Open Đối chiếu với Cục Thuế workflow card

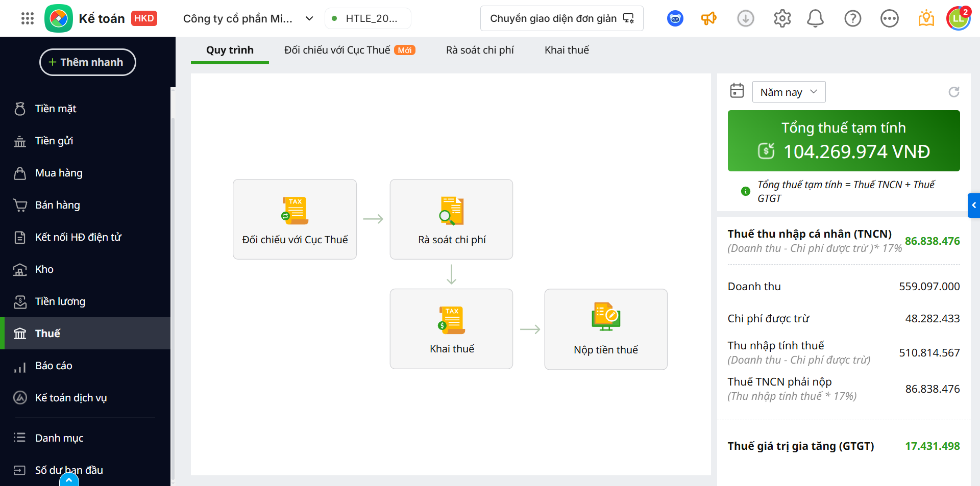click(295, 219)
